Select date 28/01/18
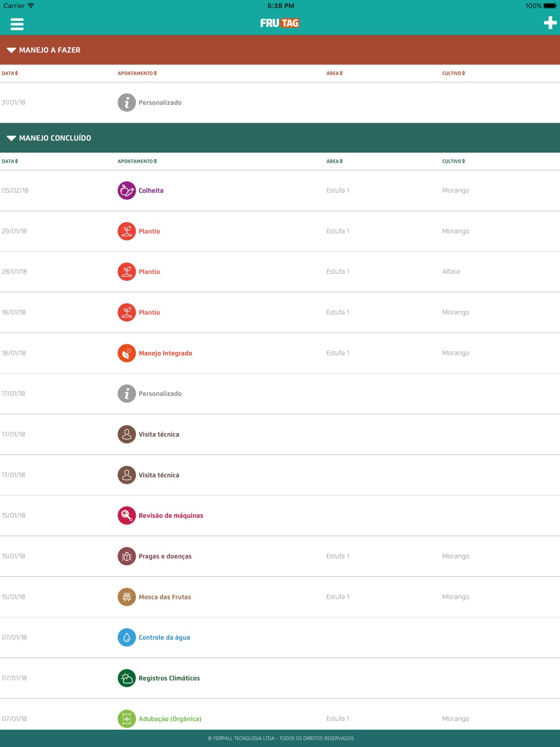 pyautogui.click(x=14, y=272)
